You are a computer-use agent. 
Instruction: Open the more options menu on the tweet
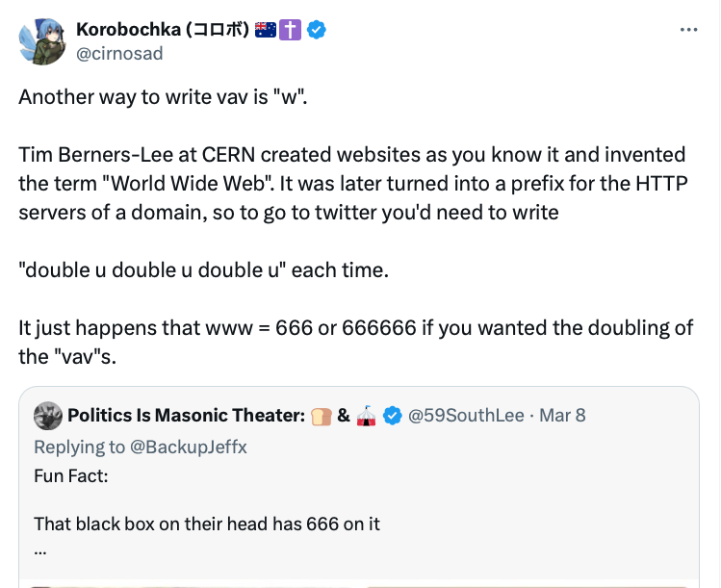click(x=688, y=30)
